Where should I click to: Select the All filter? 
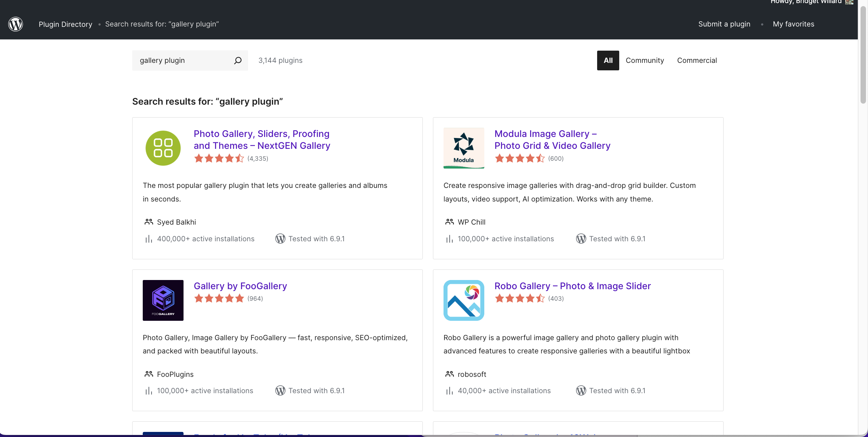click(607, 60)
